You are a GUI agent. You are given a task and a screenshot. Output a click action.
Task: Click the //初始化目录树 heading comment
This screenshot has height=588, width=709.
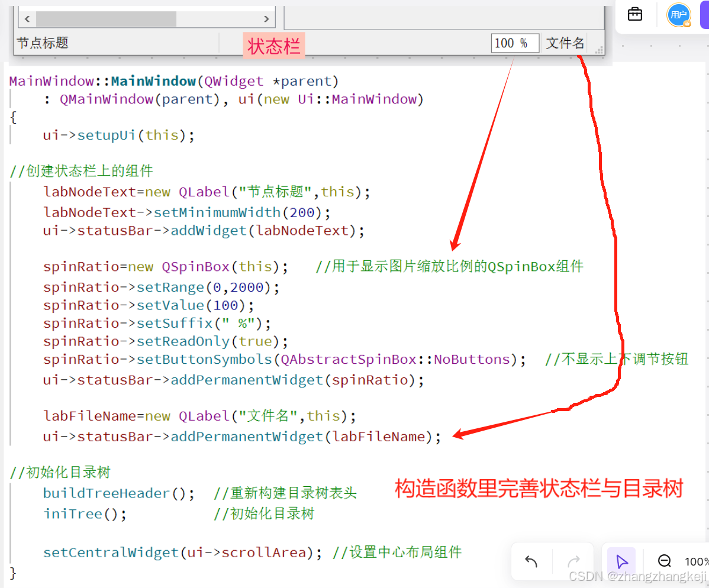point(60,472)
